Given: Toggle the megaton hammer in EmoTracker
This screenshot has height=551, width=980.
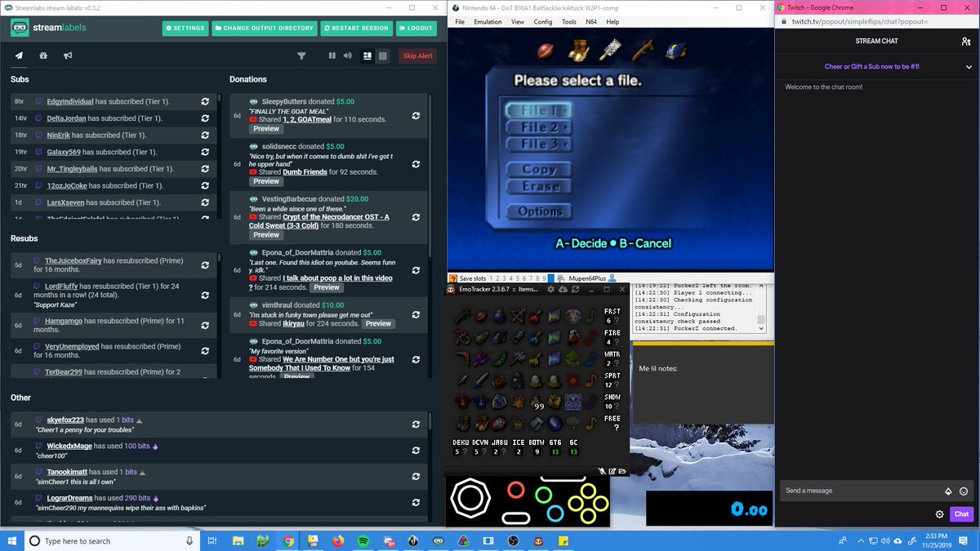Looking at the screenshot, I should 518,358.
